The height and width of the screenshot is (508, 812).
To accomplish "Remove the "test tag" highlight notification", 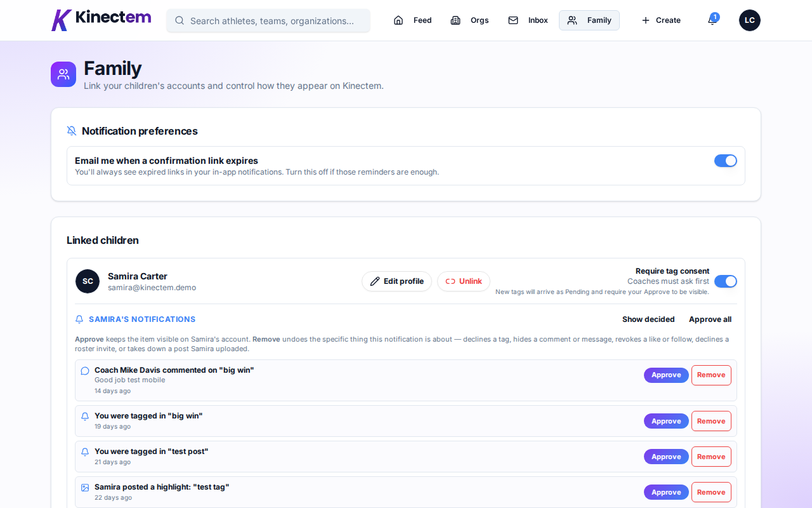I will pos(711,492).
